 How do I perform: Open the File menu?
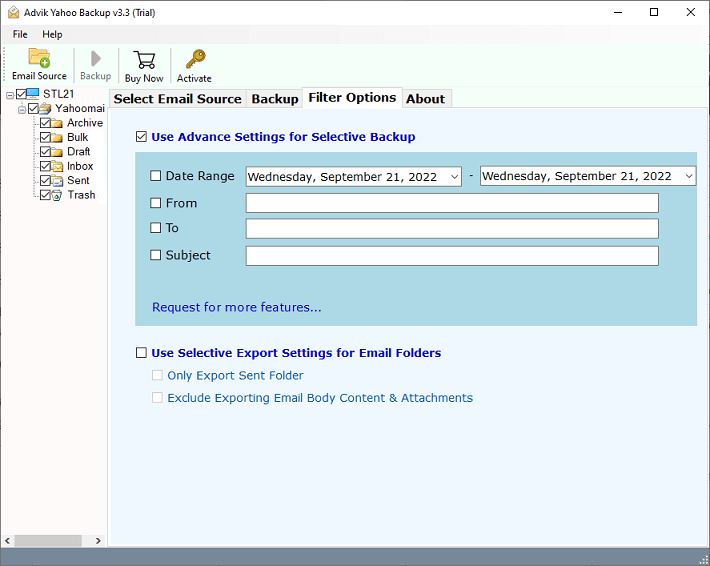(20, 34)
